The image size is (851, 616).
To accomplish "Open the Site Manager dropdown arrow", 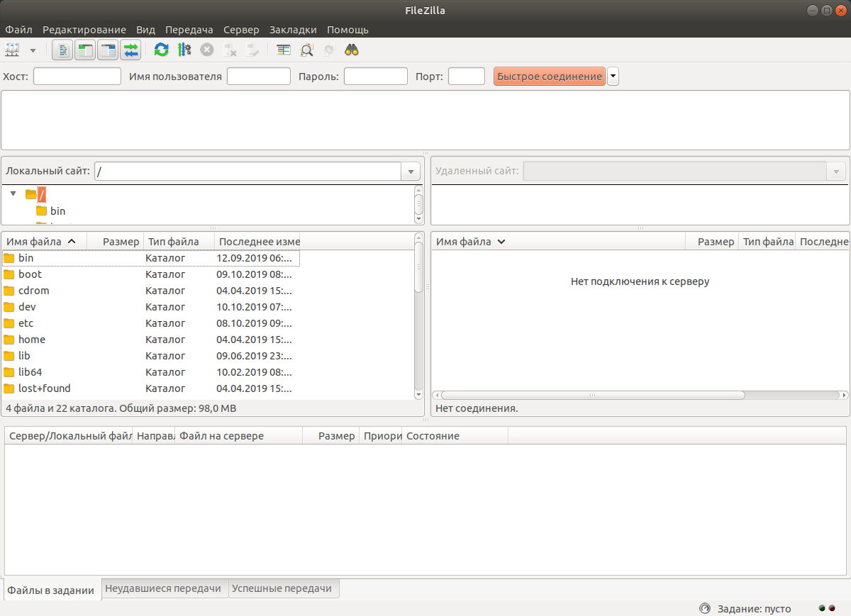I will [x=33, y=51].
